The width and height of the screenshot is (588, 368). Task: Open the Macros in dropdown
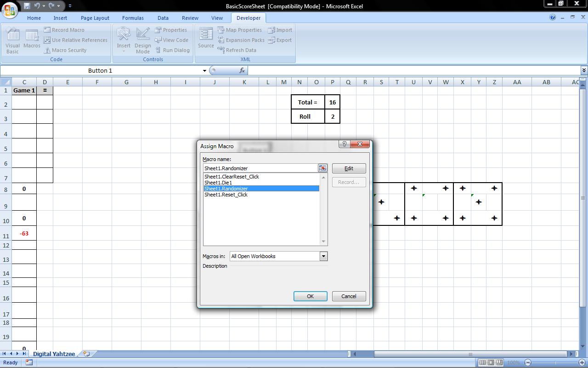coord(323,256)
